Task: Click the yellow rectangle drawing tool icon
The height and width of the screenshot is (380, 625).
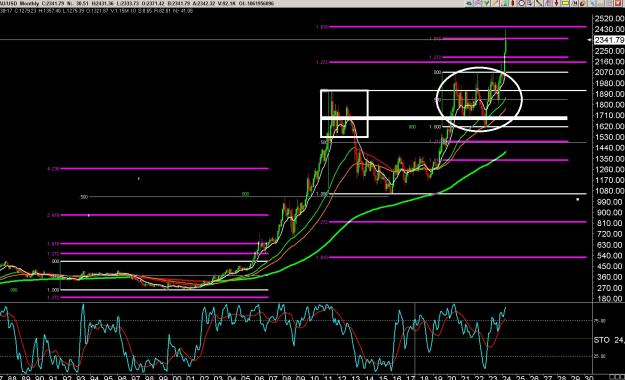Action: pyautogui.click(x=565, y=3)
